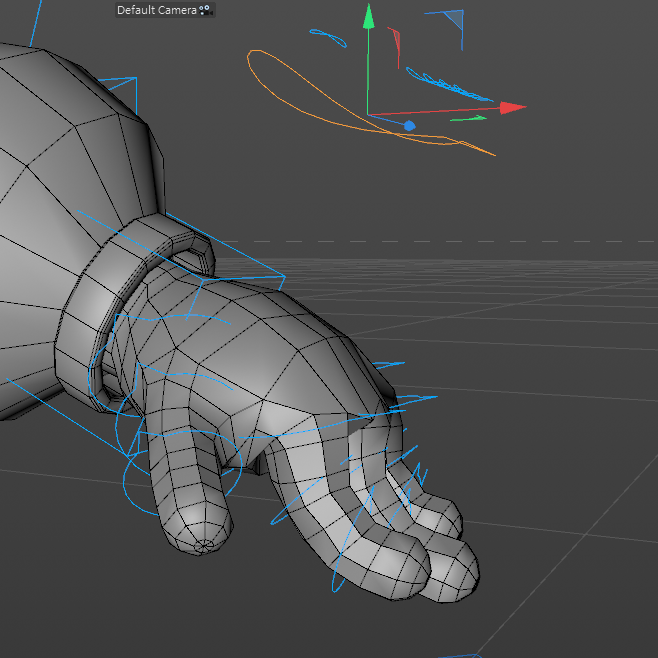Select the blue flag controller at top right
The image size is (658, 658).
[456, 18]
